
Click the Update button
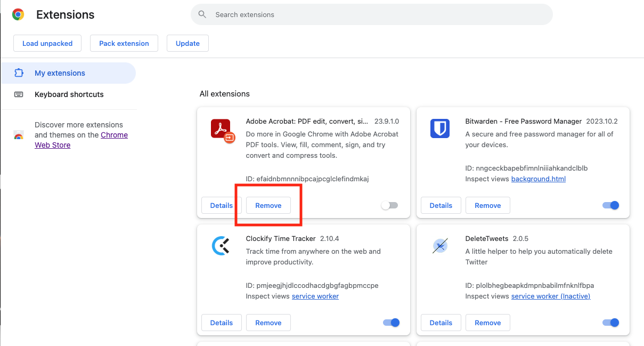188,44
